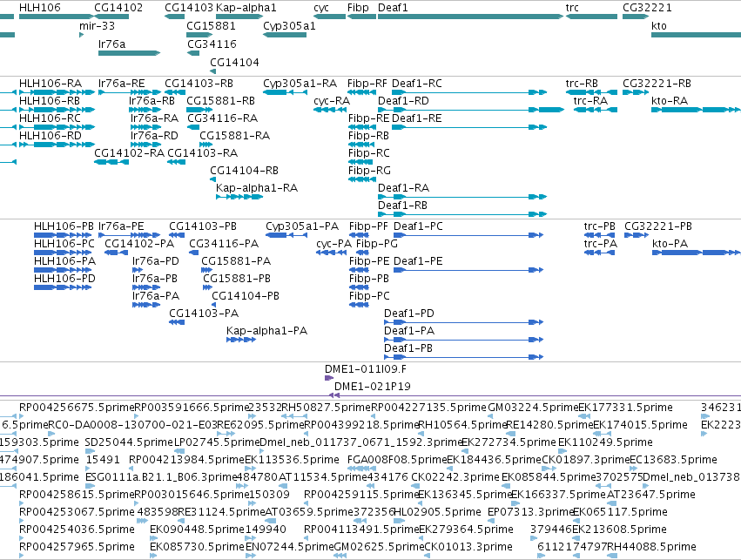Click transcript HLH106-RD label

coord(51,136)
